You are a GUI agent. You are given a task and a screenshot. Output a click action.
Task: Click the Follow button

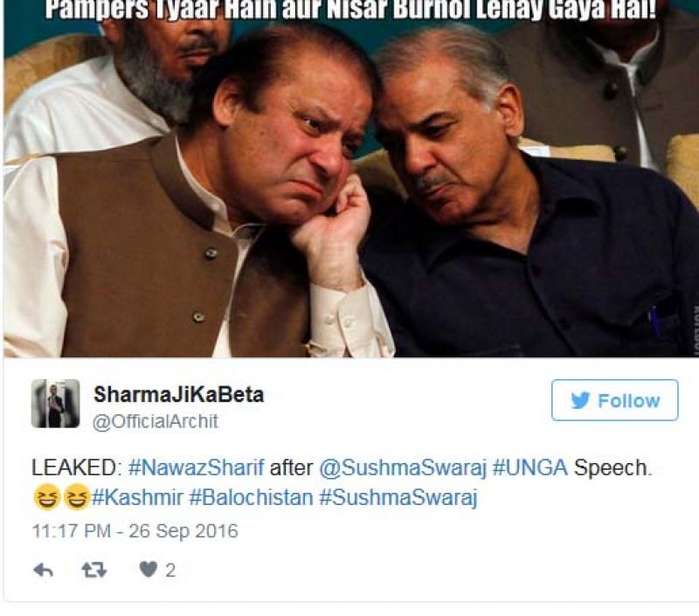click(x=615, y=400)
